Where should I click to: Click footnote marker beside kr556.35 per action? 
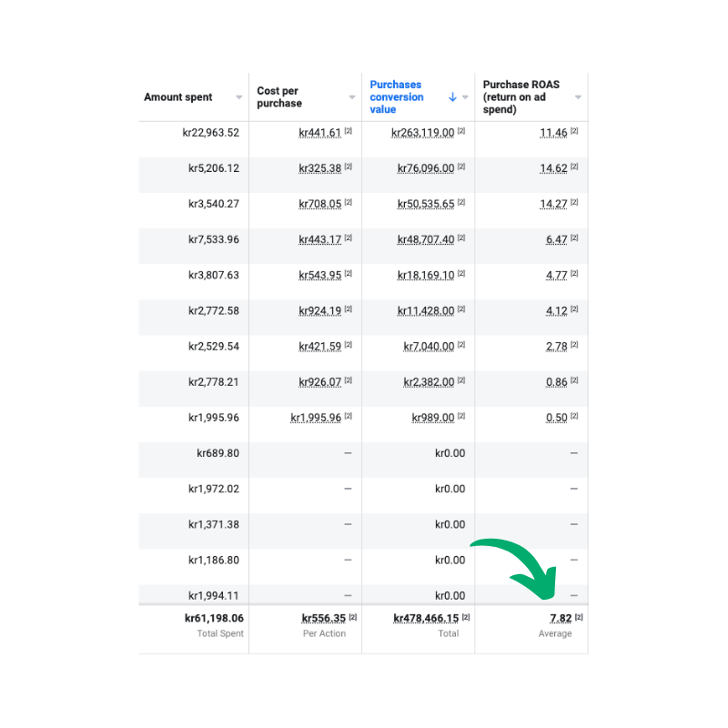(352, 617)
